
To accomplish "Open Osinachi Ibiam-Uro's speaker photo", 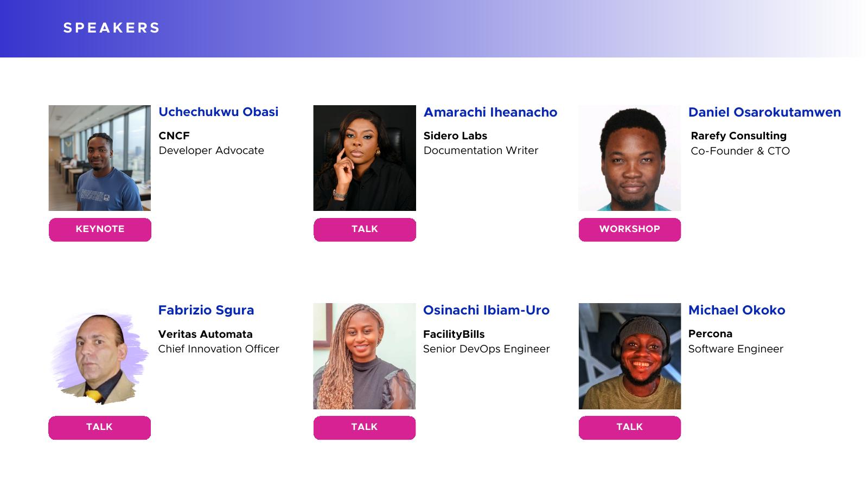I will pos(365,356).
